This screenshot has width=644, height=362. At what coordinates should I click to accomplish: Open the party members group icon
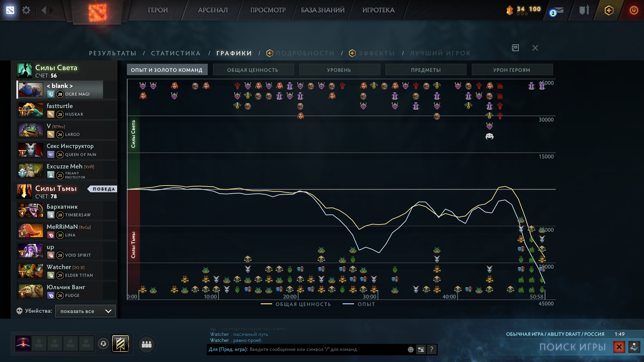pyautogui.click(x=147, y=344)
